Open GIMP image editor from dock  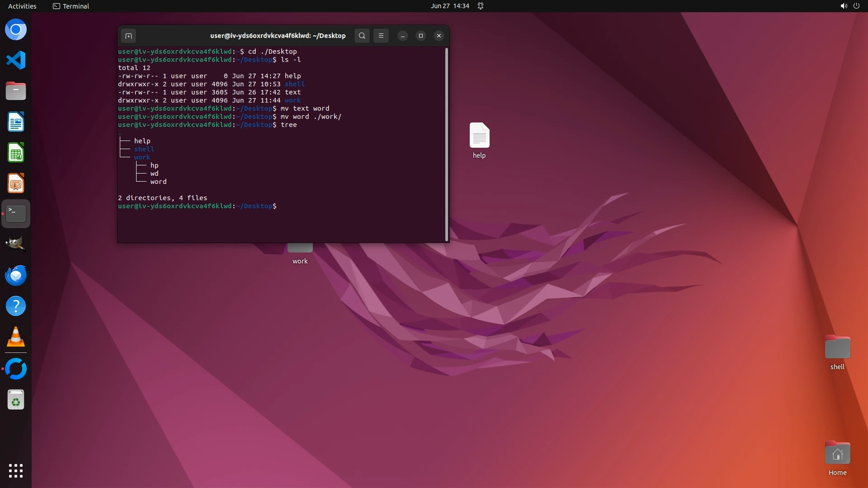tap(16, 244)
